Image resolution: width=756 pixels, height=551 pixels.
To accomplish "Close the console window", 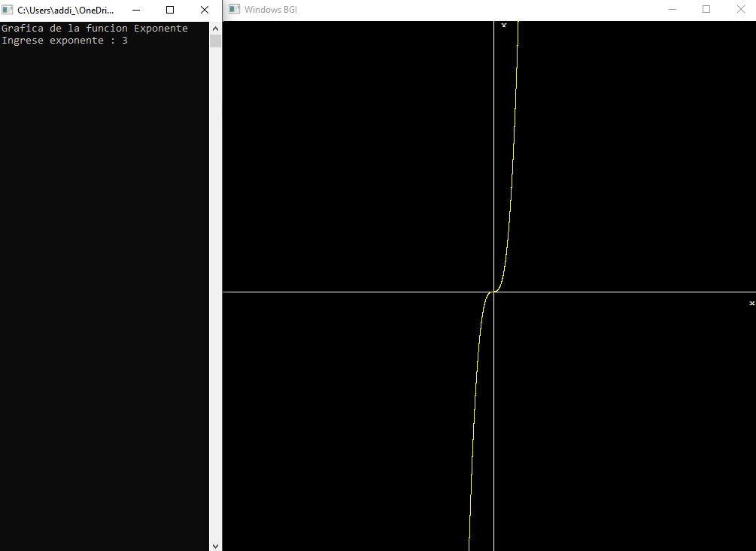I will pos(205,10).
